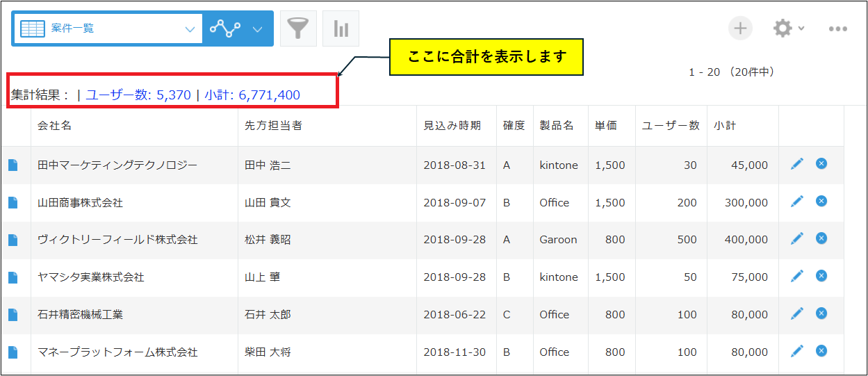Open the app settings gear
The image size is (868, 376).
pos(783,28)
